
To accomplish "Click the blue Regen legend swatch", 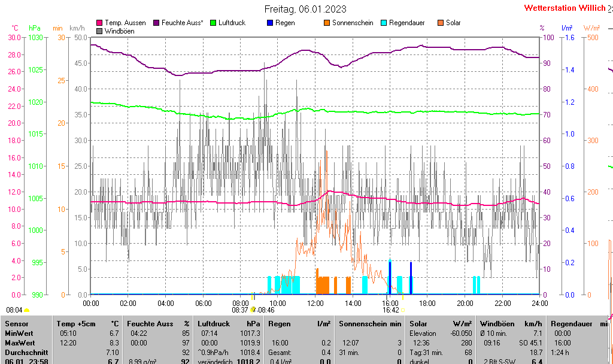I will (x=270, y=23).
